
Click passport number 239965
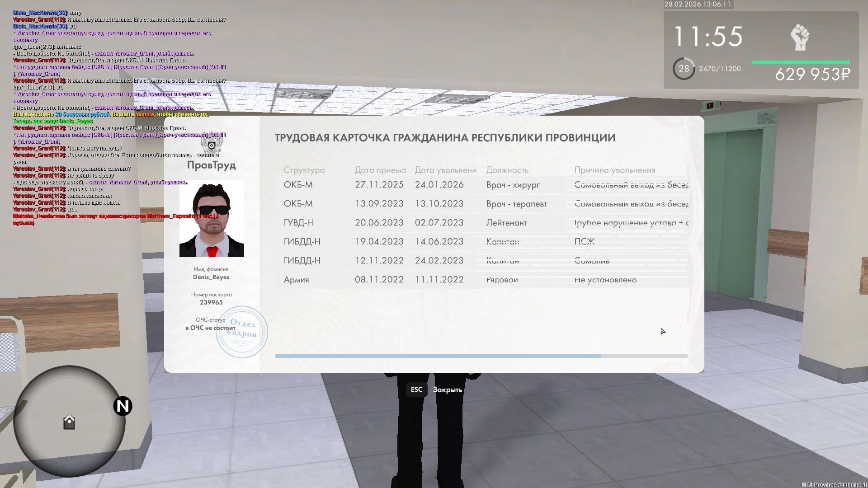click(211, 302)
